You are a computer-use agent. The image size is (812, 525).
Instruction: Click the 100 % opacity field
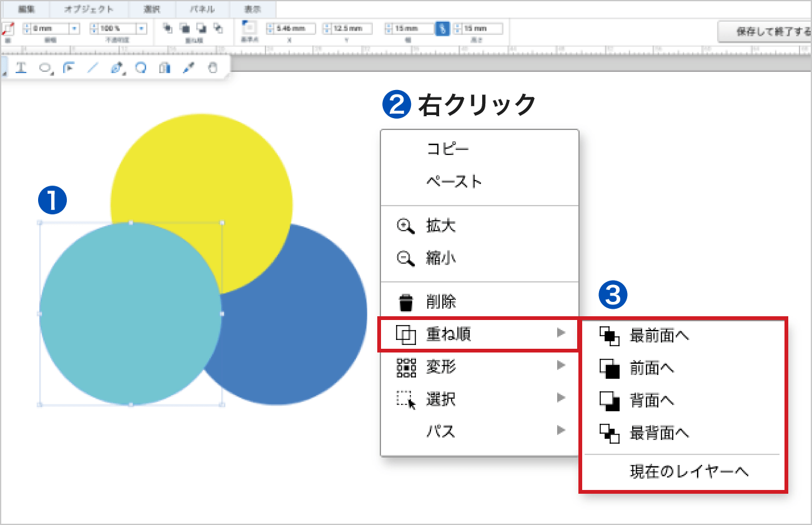tap(117, 29)
